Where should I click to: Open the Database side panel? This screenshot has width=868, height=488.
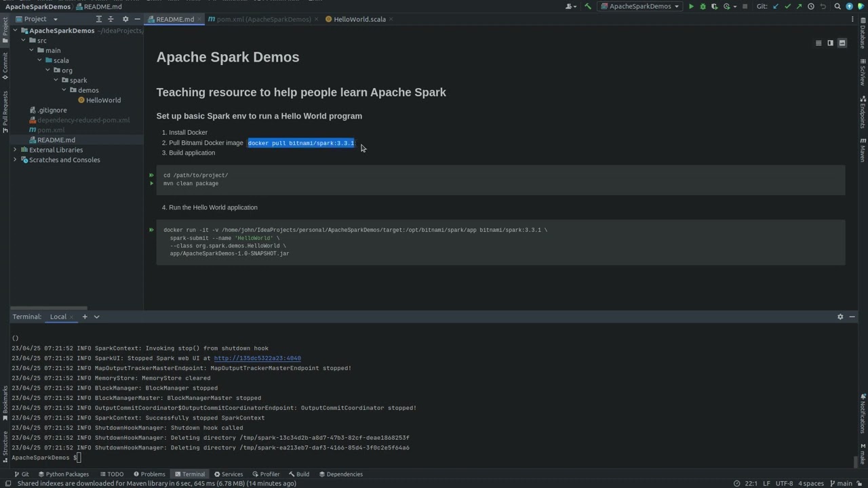pyautogui.click(x=863, y=33)
